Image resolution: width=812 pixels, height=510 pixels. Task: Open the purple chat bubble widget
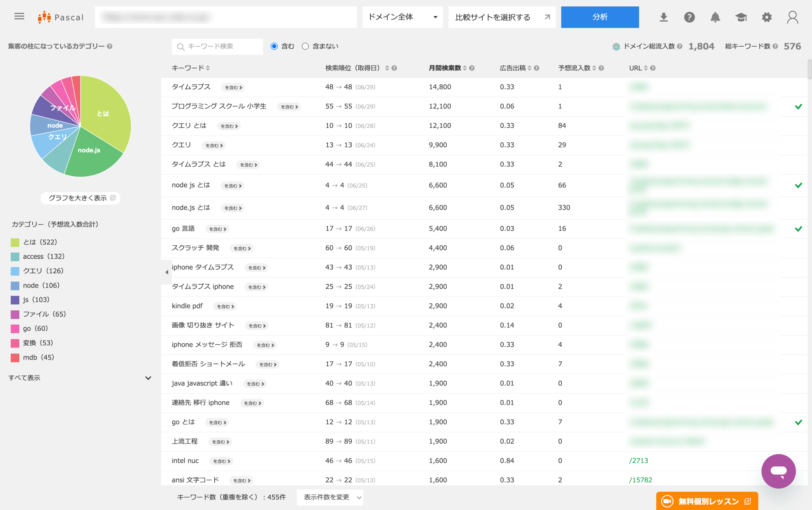(778, 471)
